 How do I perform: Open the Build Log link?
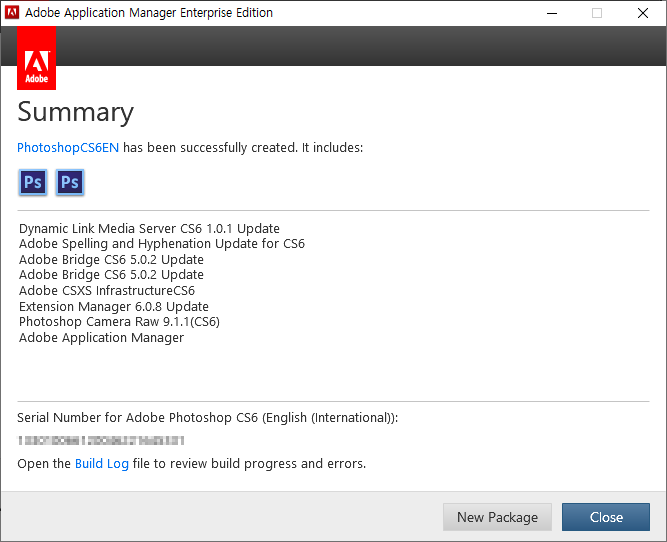tap(102, 463)
